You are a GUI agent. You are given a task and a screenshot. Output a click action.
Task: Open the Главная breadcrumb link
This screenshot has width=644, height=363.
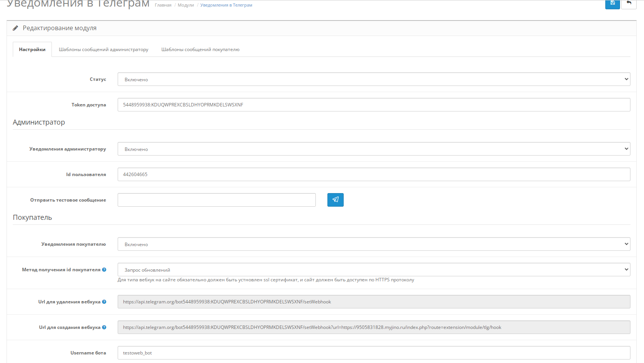click(162, 5)
